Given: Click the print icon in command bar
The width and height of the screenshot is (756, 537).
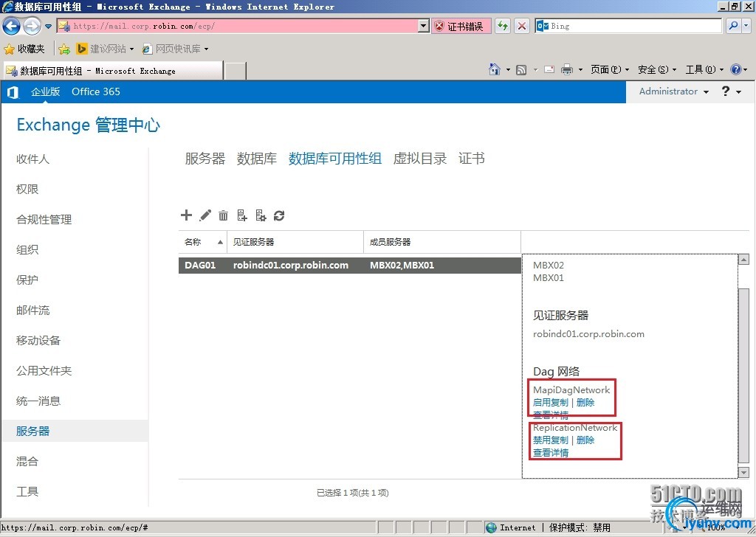Looking at the screenshot, I should (x=567, y=70).
